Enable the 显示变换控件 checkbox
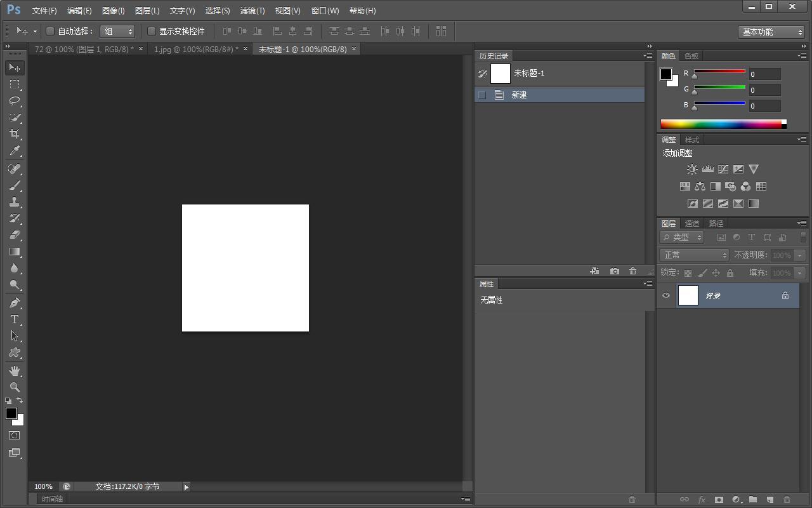Screen dimensions: 812x508 tap(152, 31)
